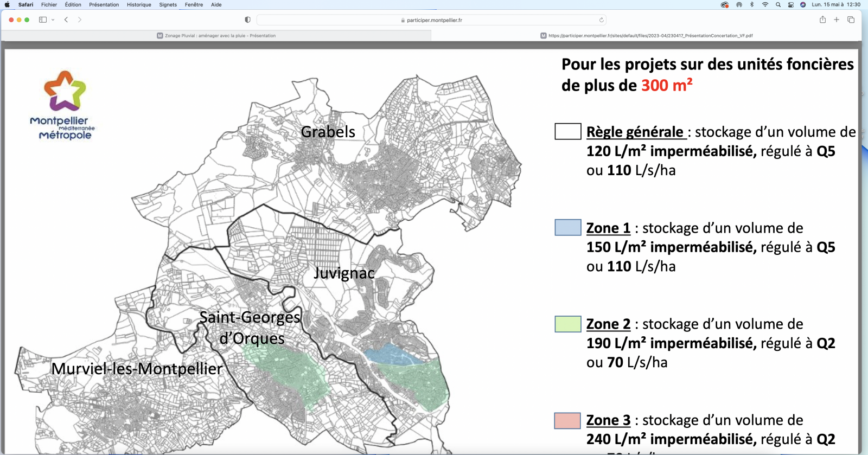Open the Share sheet icon
The width and height of the screenshot is (868, 455).
click(822, 20)
